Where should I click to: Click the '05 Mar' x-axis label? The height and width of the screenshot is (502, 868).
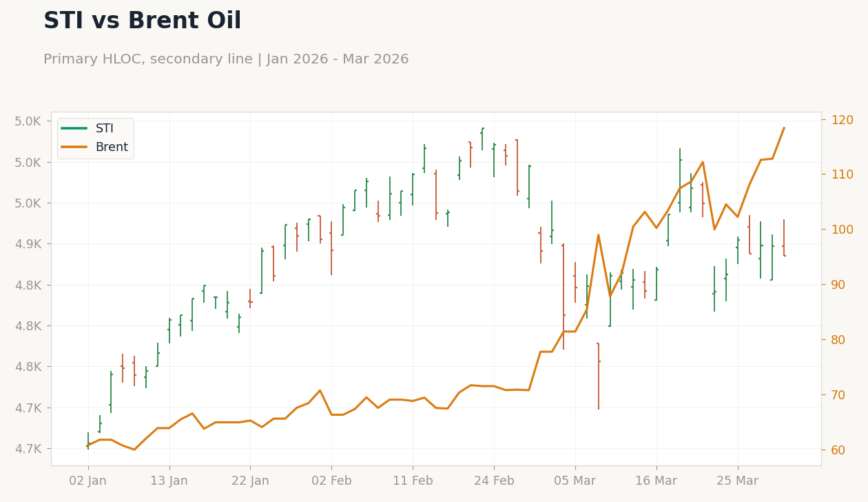(x=575, y=481)
